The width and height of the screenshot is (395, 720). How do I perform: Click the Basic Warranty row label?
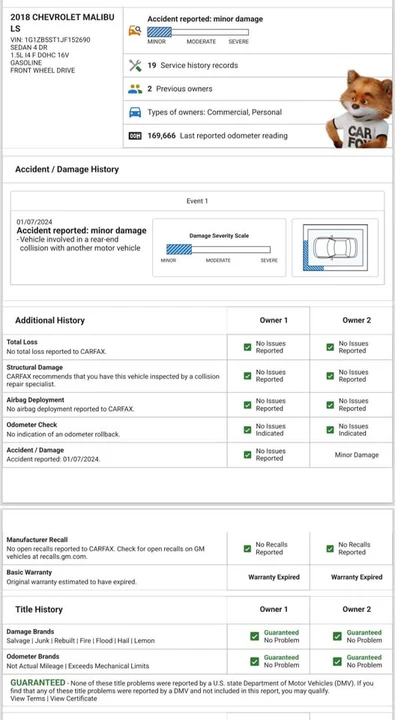(29, 573)
